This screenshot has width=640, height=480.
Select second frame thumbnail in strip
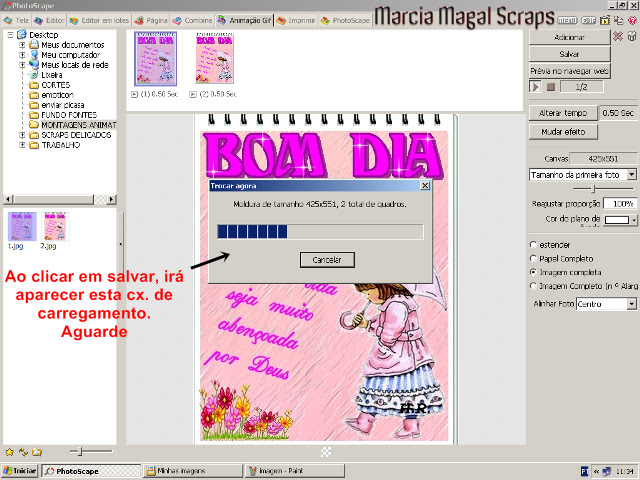[x=215, y=59]
